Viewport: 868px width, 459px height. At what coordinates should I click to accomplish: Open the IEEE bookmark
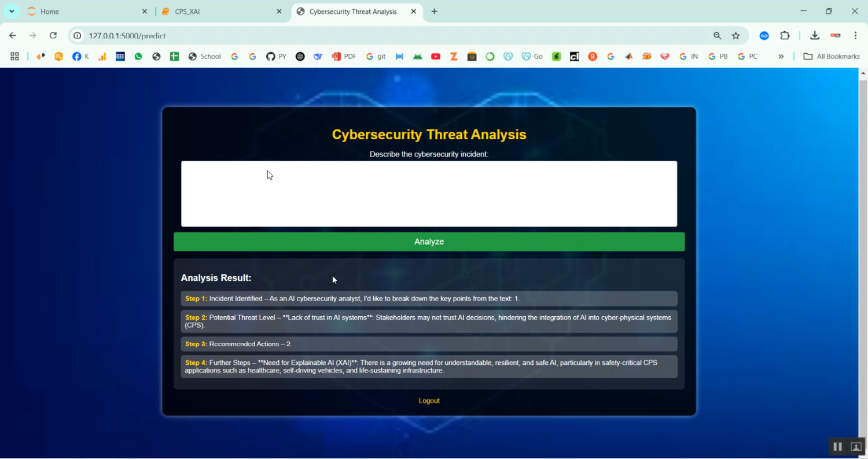coord(120,57)
